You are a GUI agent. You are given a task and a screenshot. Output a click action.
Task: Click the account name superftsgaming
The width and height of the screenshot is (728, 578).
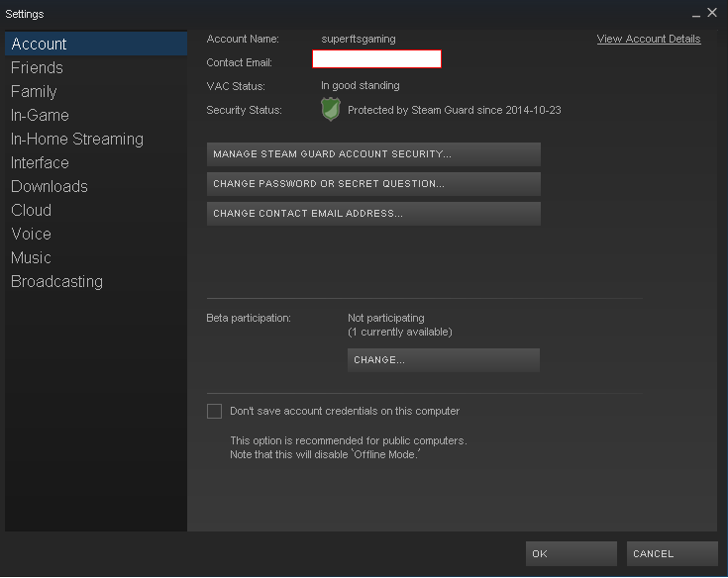(x=359, y=39)
